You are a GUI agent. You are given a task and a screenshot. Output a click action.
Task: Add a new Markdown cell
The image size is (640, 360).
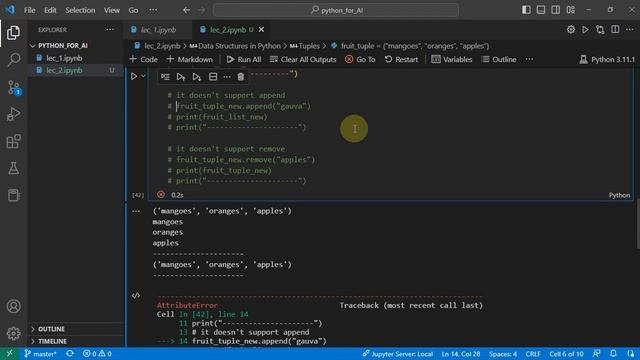coord(189,60)
